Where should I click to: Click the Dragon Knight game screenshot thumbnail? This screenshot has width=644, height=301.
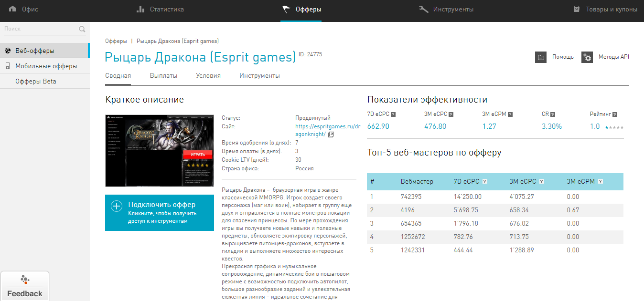[x=160, y=150]
